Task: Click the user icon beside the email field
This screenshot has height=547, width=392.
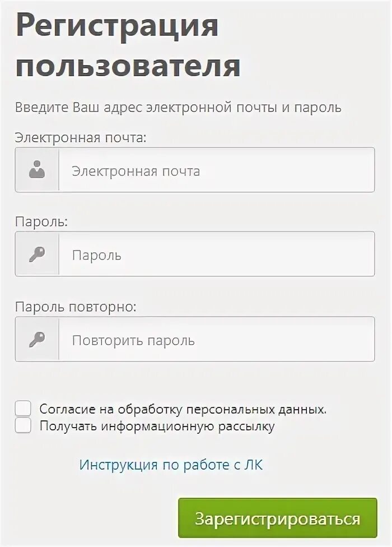Action: (x=37, y=170)
